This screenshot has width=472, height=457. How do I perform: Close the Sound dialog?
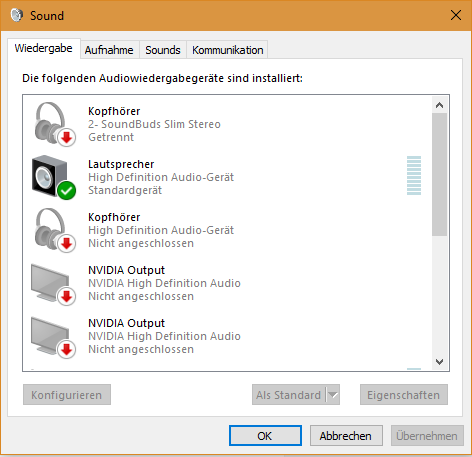(x=456, y=15)
